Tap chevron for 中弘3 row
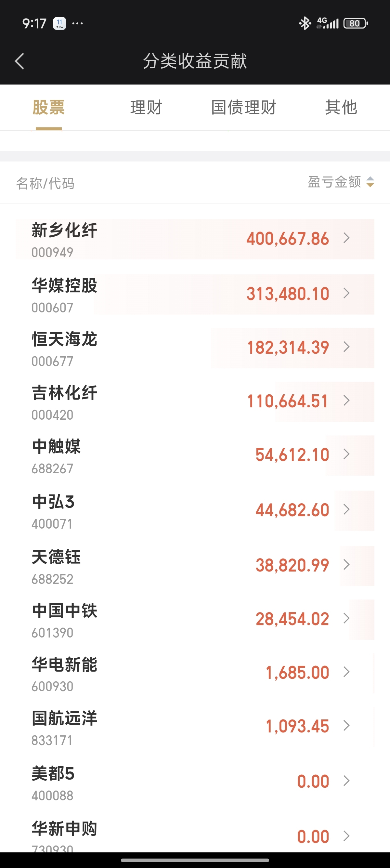The width and height of the screenshot is (390, 868). [346, 509]
